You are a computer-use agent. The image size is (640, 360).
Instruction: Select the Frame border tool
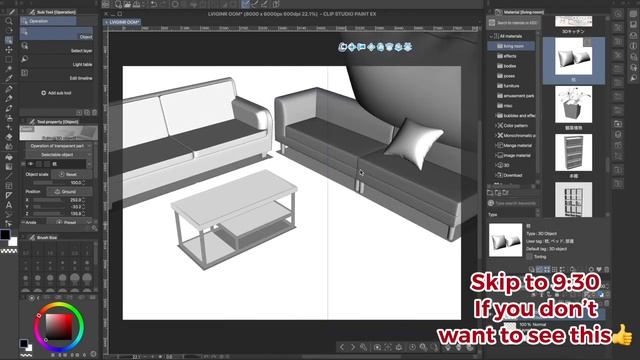pyautogui.click(x=9, y=186)
